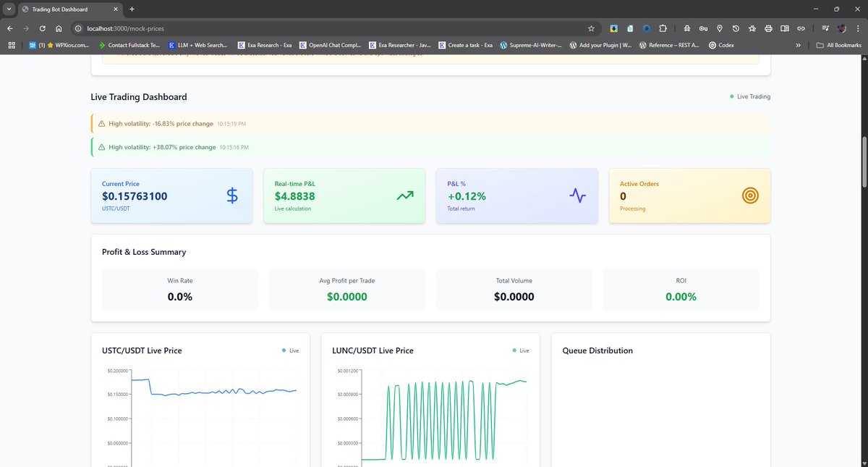This screenshot has height=467, width=868.
Task: View site information icon beside the URL
Action: point(79,28)
